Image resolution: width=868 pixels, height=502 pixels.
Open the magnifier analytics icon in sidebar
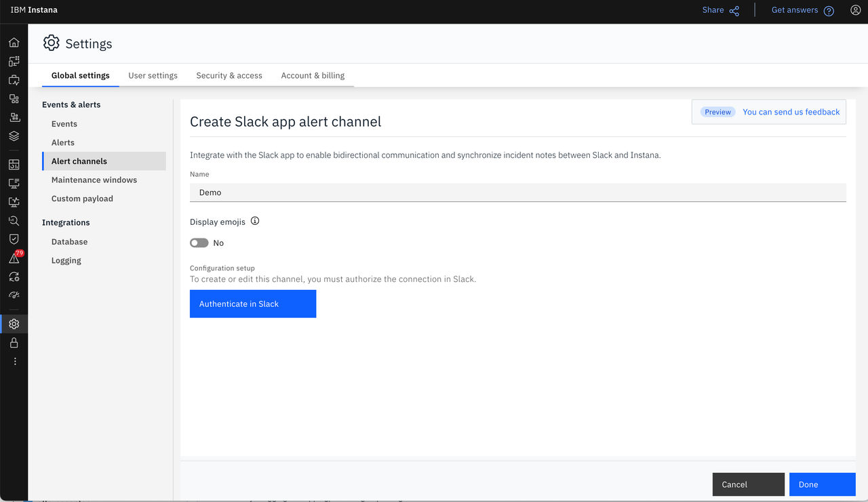[14, 221]
